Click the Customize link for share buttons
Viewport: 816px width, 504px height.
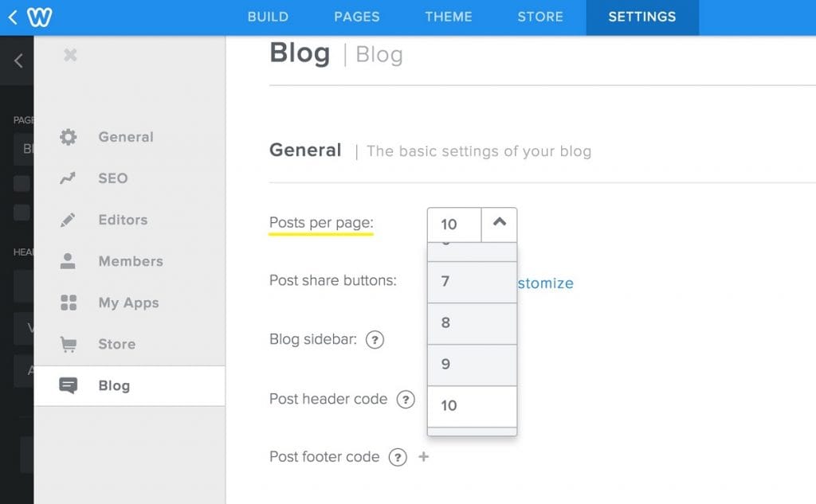tap(545, 283)
